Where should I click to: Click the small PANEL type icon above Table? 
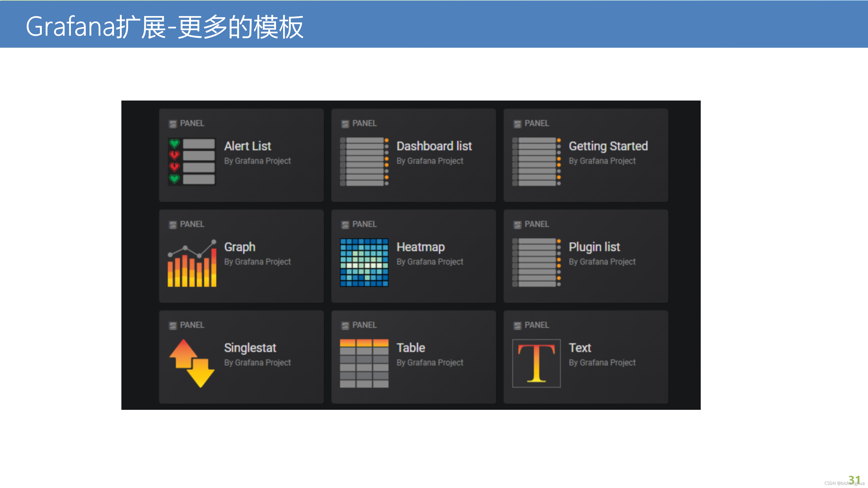coord(345,326)
